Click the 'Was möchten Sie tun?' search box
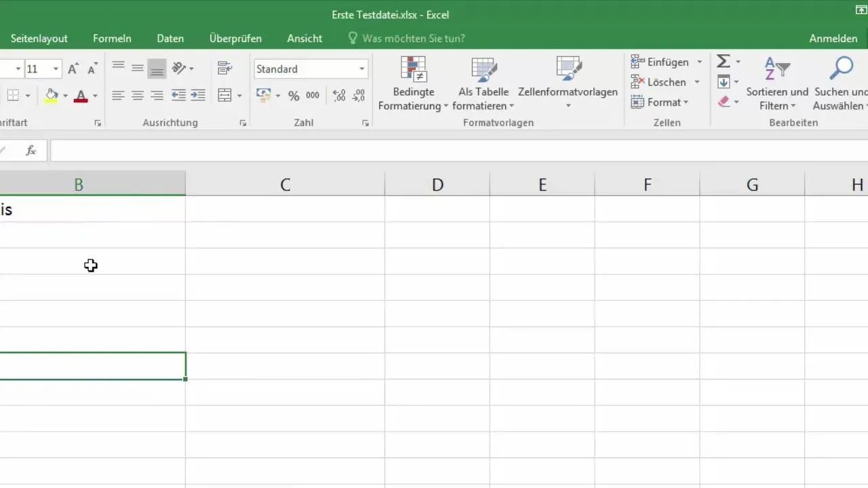This screenshot has height=488, width=868. pyautogui.click(x=407, y=39)
